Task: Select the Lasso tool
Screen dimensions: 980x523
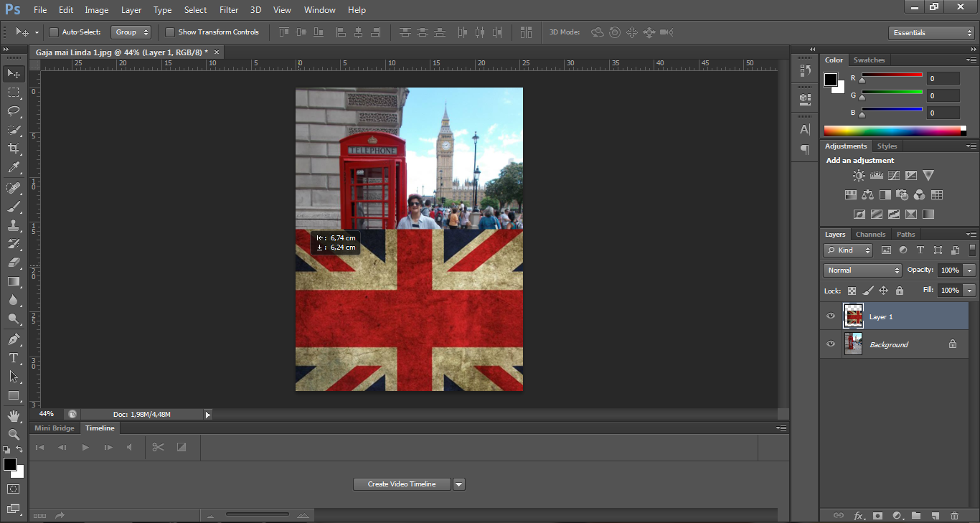Action: [x=14, y=110]
